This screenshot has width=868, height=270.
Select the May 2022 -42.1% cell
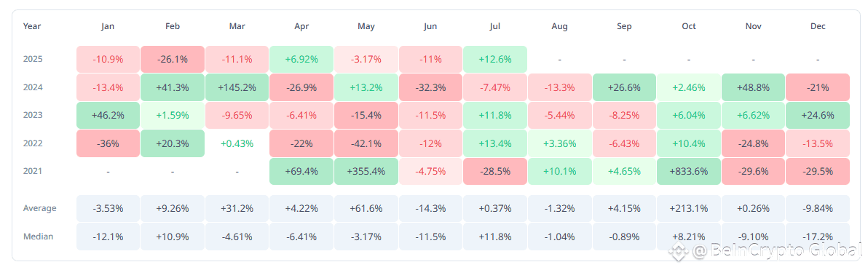(366, 143)
